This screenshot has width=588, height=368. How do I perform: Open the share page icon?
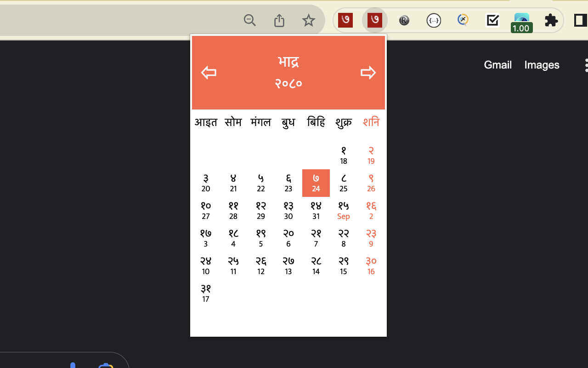(279, 20)
